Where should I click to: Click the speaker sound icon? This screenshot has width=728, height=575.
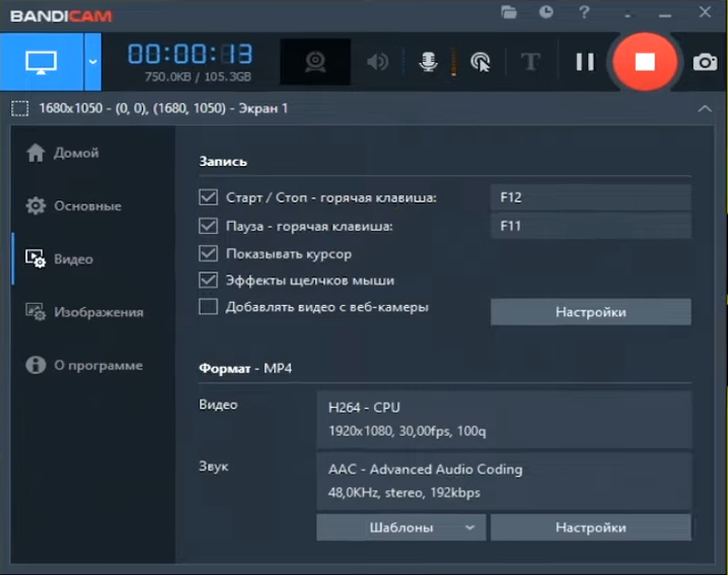[x=378, y=62]
